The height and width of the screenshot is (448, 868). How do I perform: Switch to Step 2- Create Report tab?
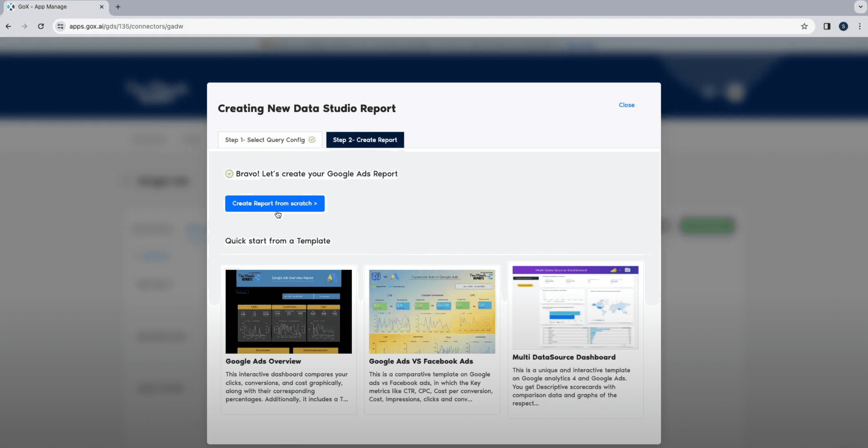(365, 140)
